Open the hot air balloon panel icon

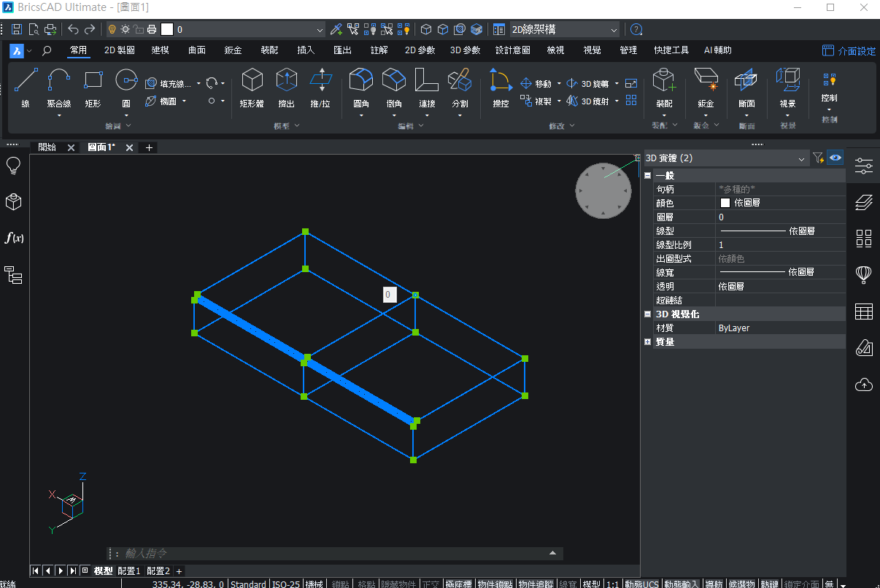tap(863, 274)
